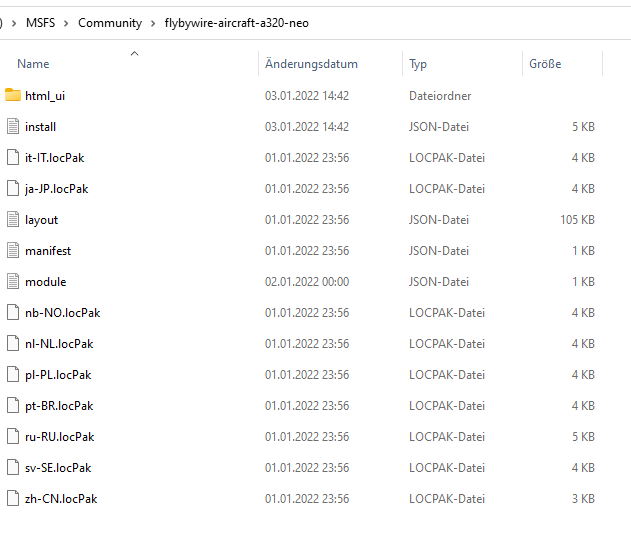Select the layout JSON file icon

[x=13, y=219]
